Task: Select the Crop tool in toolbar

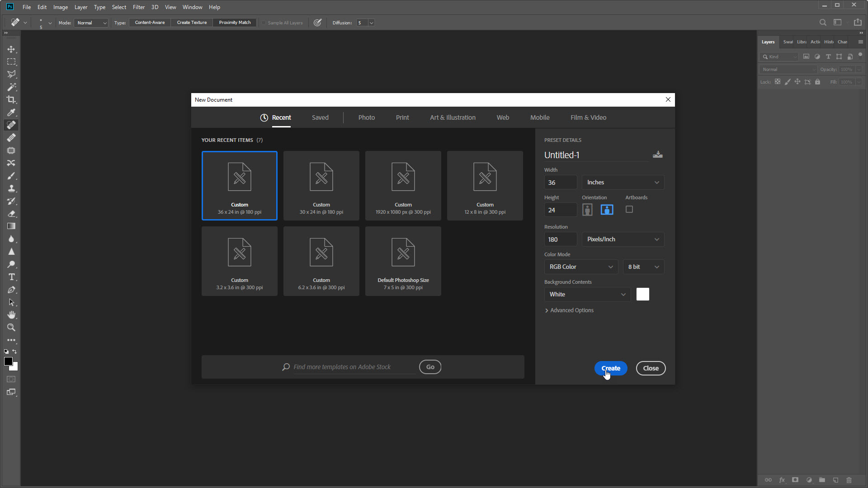Action: coord(11,99)
